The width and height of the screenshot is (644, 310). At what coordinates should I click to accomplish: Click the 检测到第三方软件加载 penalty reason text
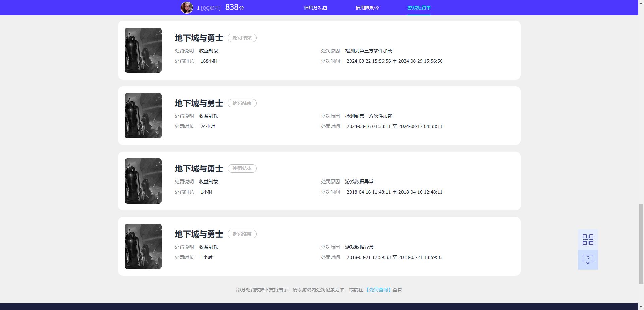point(368,51)
